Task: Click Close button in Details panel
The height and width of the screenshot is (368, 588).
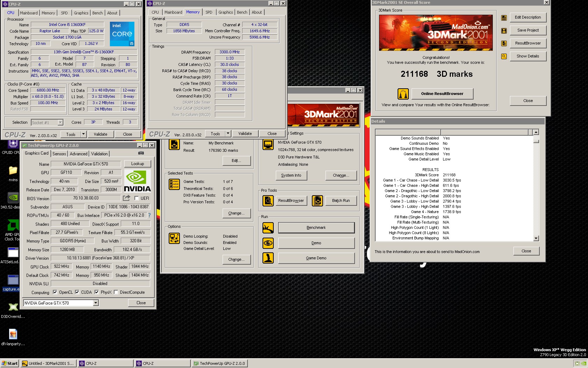Action: [x=526, y=251]
